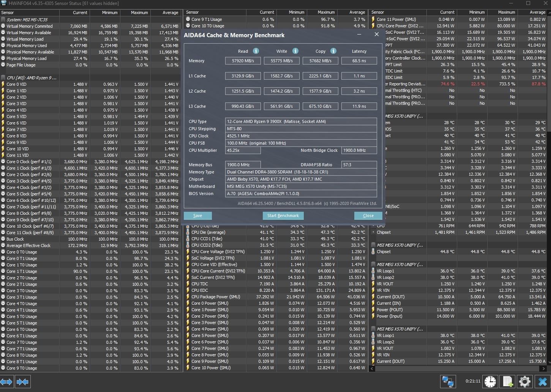Click the lightning icon of Core 0 VID row
The image size is (551, 392).
tap(3, 84)
